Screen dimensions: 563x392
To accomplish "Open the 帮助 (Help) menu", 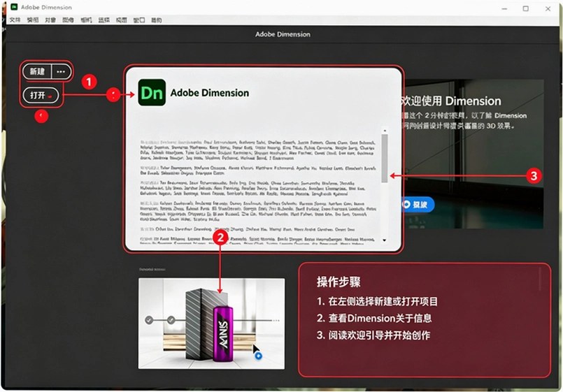I will point(157,20).
